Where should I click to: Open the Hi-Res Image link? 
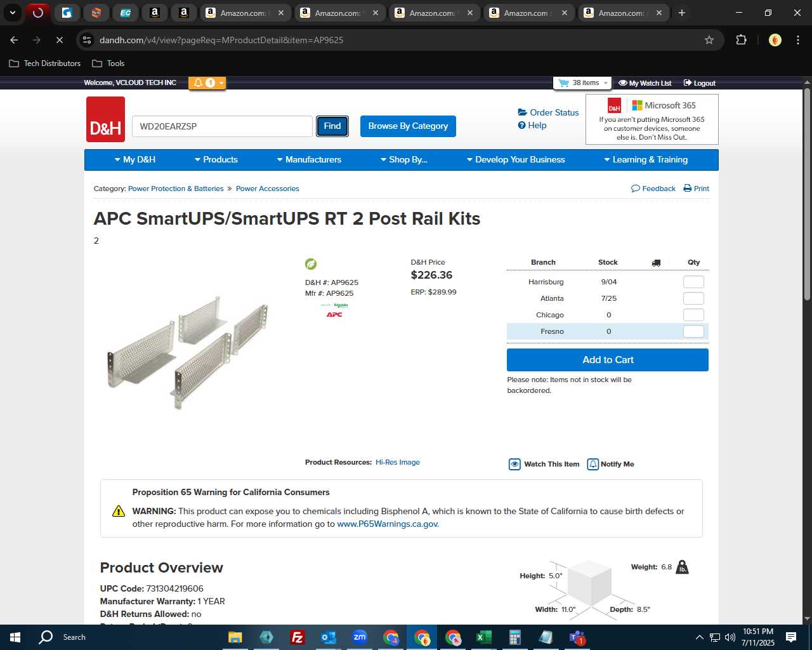point(398,462)
